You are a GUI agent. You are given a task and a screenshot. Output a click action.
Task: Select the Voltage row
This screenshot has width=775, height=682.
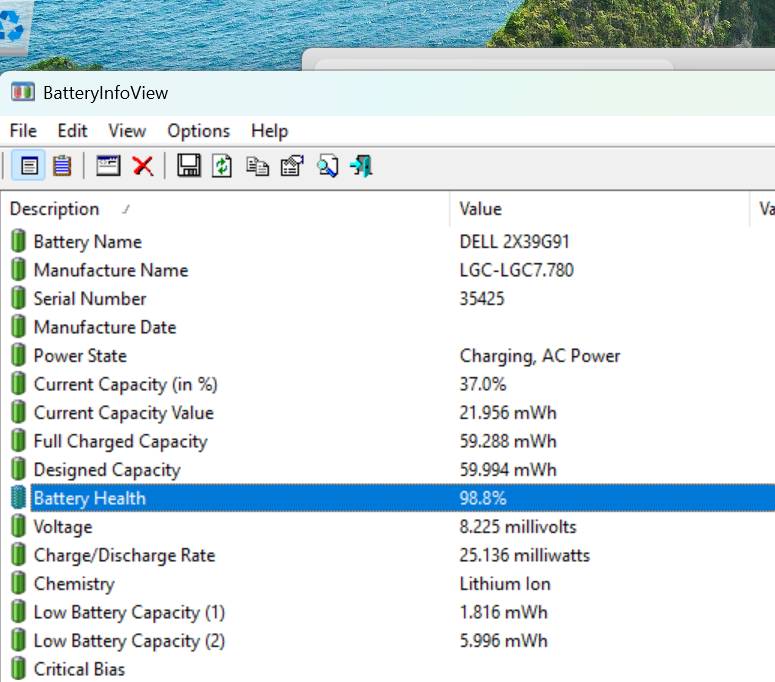click(388, 527)
